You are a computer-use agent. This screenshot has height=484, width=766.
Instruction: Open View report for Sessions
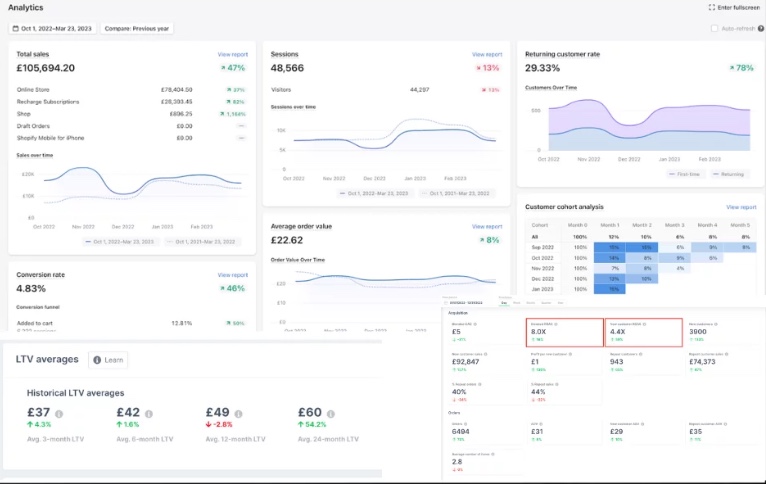click(486, 54)
